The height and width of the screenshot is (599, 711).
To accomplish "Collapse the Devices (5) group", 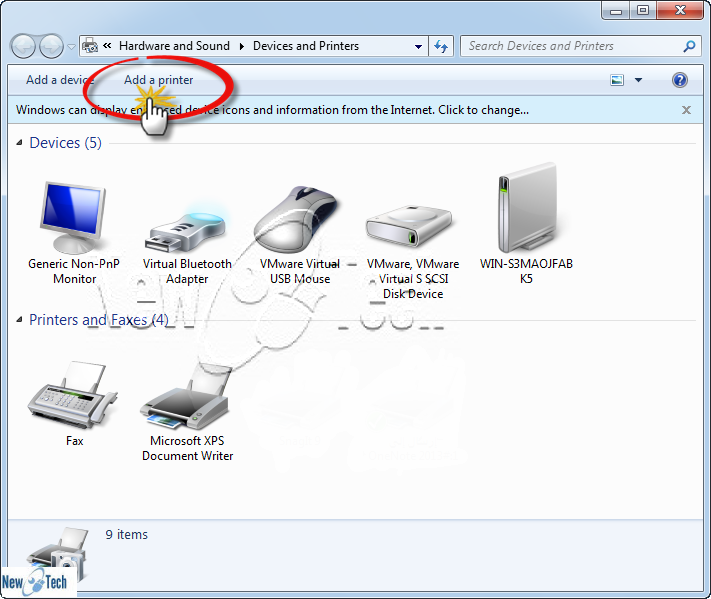I will (x=19, y=143).
